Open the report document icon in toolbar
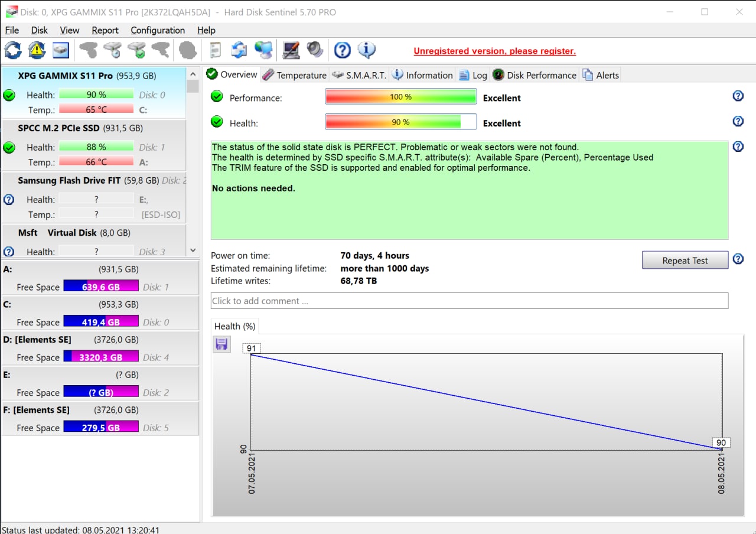 pyautogui.click(x=216, y=50)
